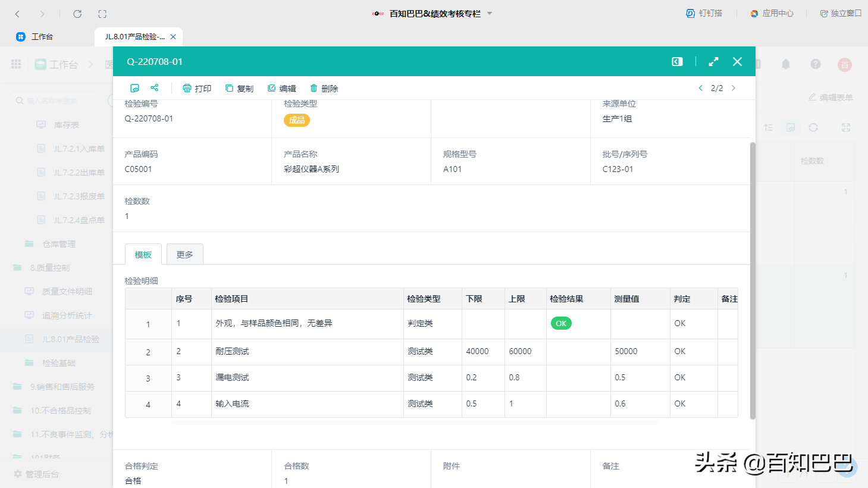
Task: Expand 仓库管理 folder in sidebar
Action: [x=58, y=244]
